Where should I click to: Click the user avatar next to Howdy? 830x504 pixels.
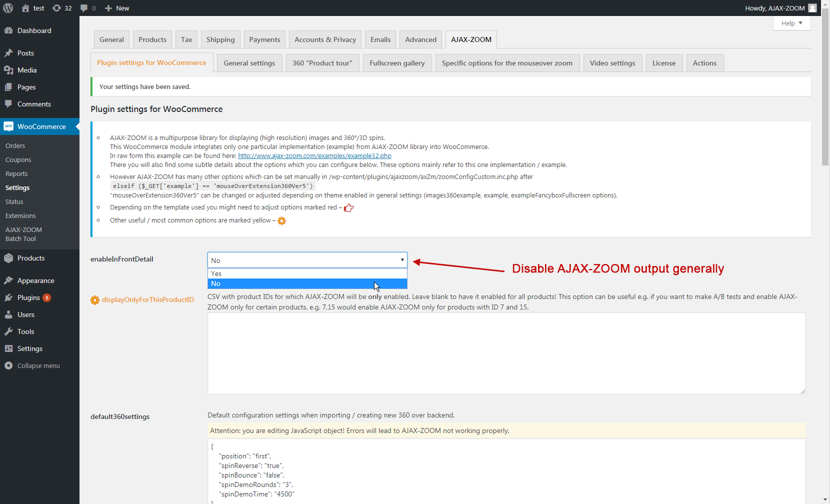click(812, 8)
